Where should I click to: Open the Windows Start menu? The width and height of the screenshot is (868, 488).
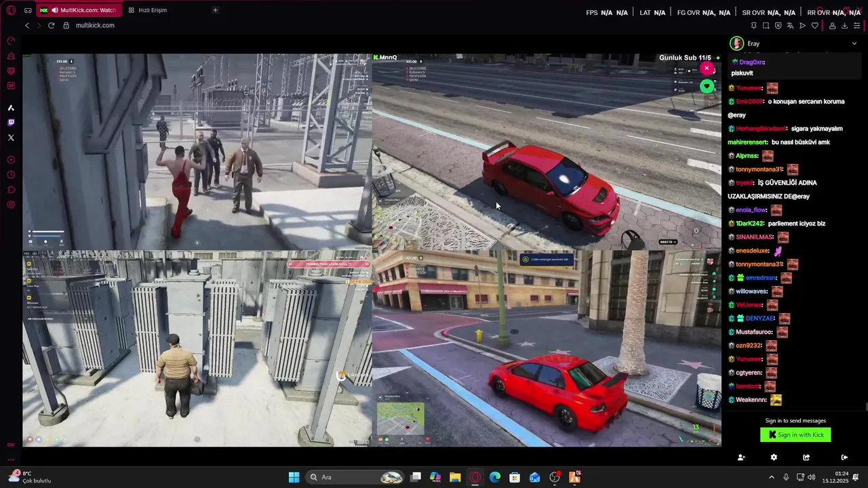click(x=294, y=477)
